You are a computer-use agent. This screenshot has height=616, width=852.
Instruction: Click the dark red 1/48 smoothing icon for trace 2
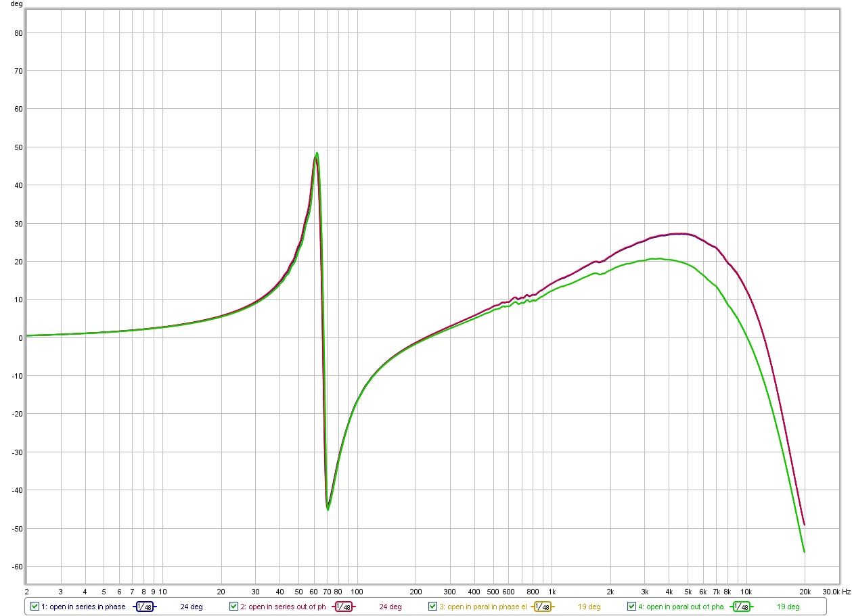coord(344,607)
